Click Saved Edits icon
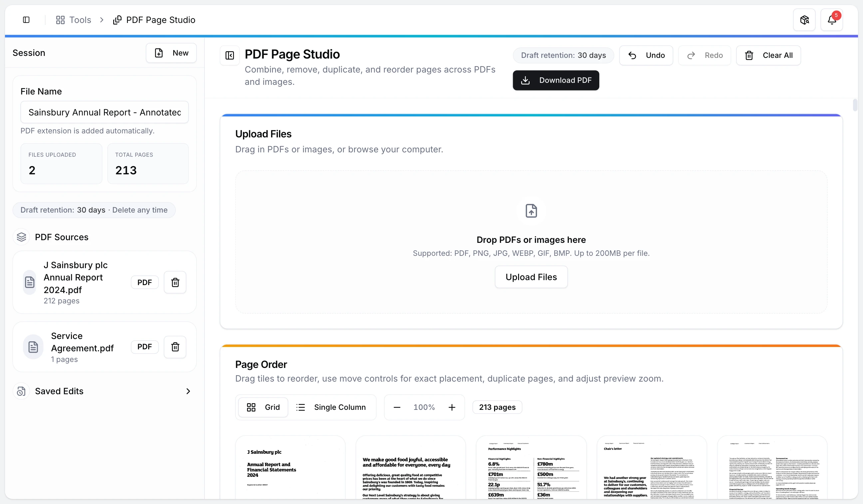 [x=21, y=391]
